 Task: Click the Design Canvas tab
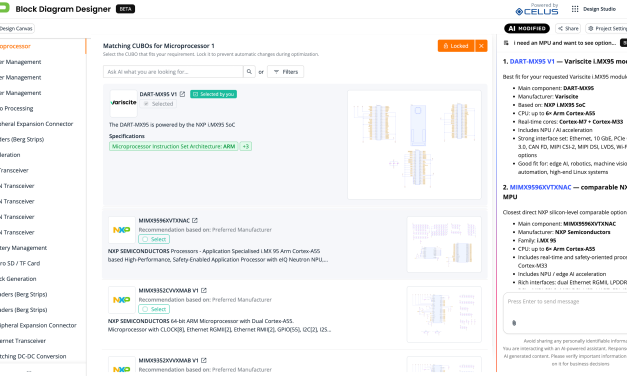coord(16,28)
